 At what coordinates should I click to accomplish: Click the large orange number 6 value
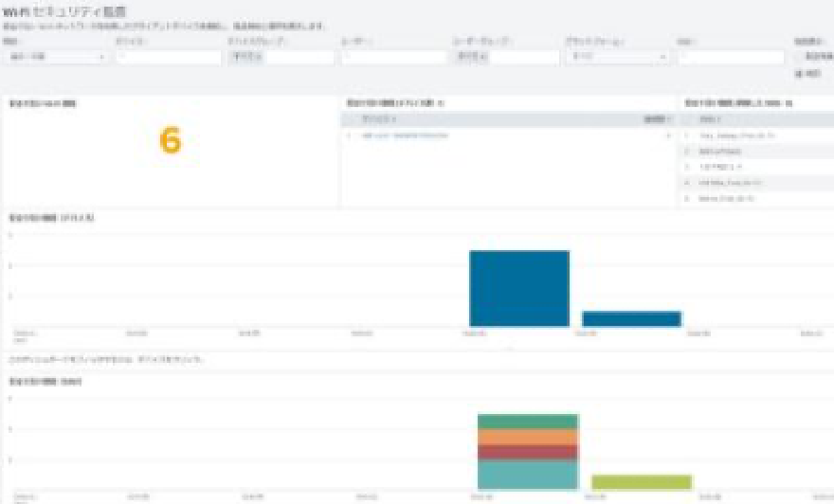pyautogui.click(x=170, y=141)
